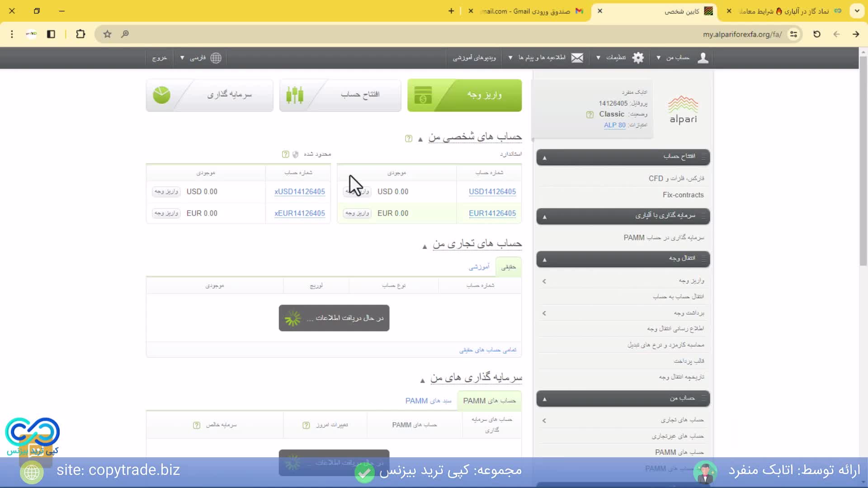This screenshot has width=868, height=488.
Task: Click the pie chart investment icon
Action: pos(161,95)
